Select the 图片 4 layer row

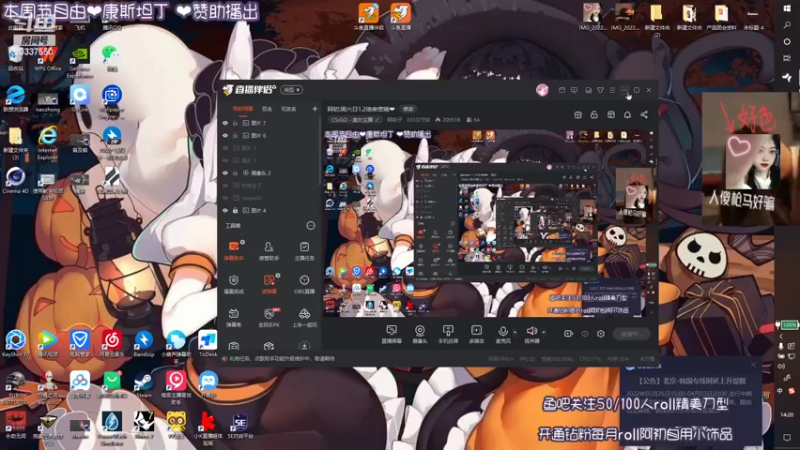270,210
